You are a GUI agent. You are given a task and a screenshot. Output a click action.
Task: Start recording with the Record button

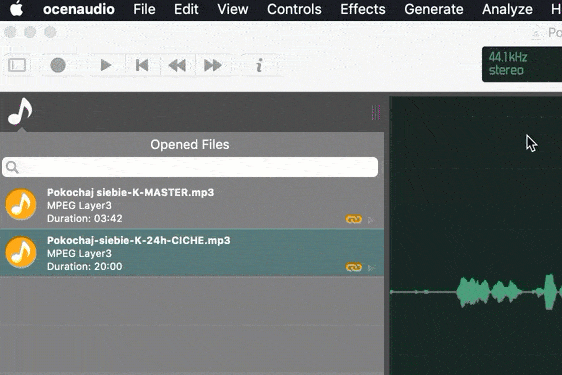click(58, 65)
